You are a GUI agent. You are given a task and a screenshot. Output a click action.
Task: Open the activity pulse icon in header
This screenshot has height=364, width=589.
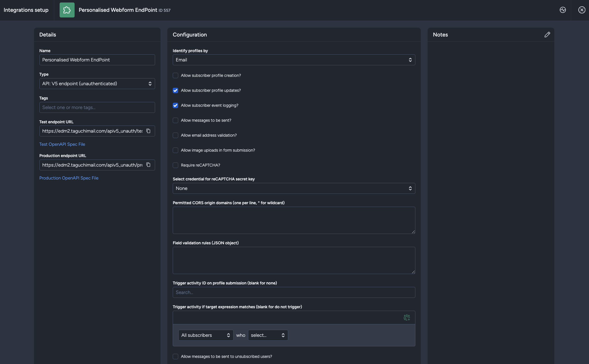tap(562, 10)
